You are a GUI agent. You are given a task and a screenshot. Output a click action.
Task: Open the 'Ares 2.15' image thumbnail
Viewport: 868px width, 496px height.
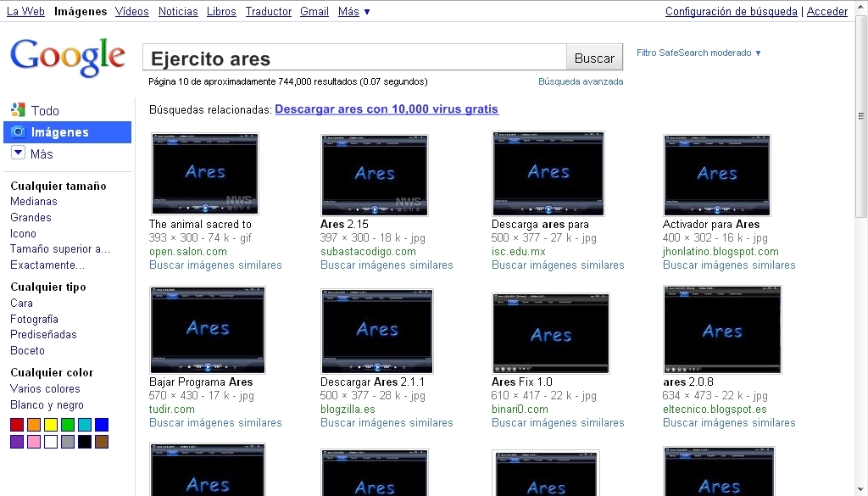coord(374,174)
